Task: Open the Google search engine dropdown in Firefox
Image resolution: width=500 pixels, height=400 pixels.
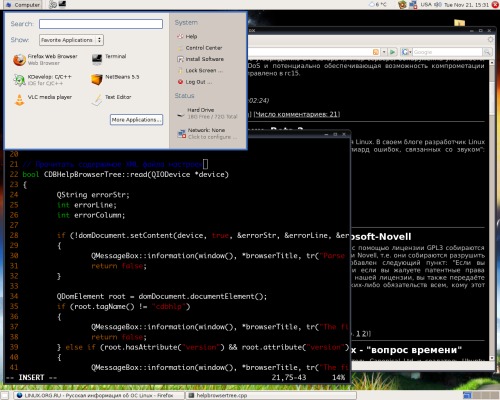Action: [x=407, y=52]
